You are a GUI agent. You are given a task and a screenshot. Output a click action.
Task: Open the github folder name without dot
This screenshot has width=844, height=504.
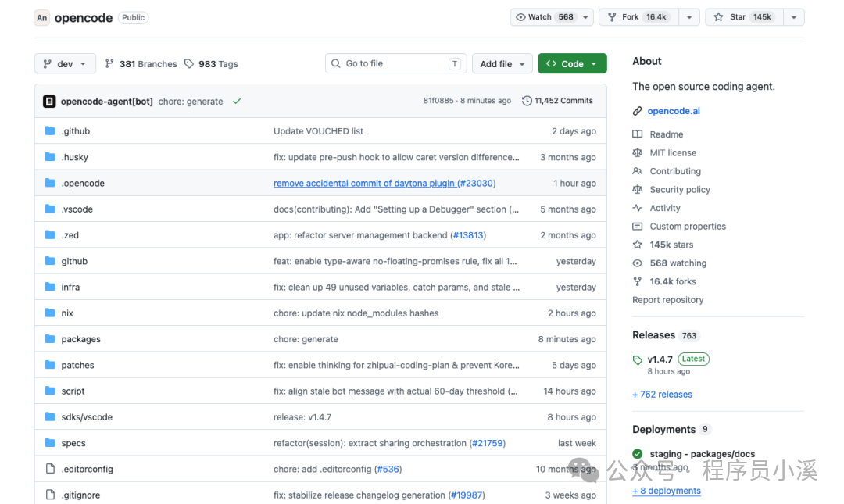coord(74,261)
